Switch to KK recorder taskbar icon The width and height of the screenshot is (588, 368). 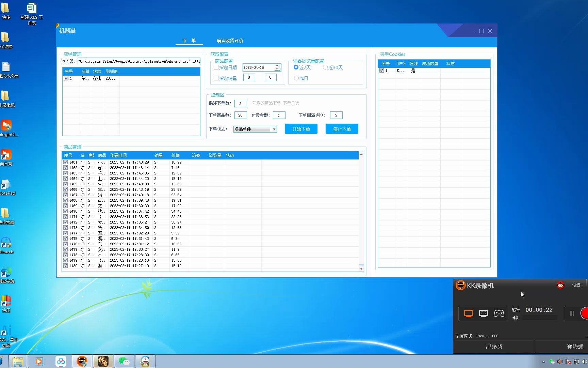click(82, 361)
